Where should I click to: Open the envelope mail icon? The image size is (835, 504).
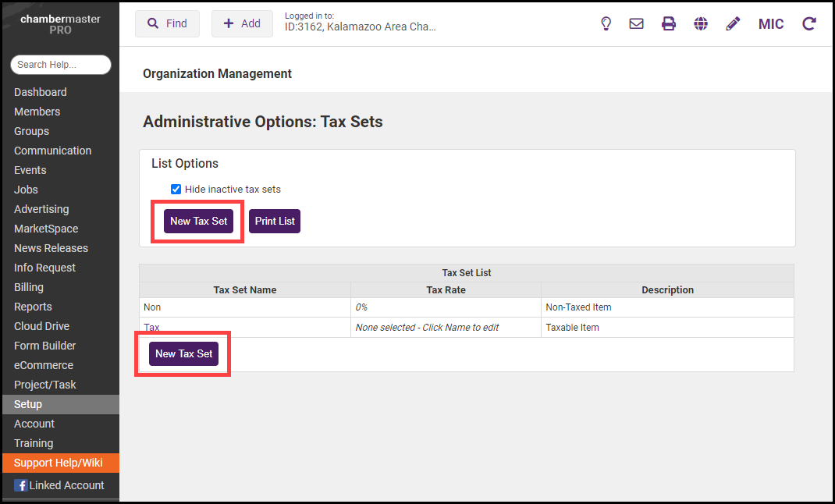point(637,23)
